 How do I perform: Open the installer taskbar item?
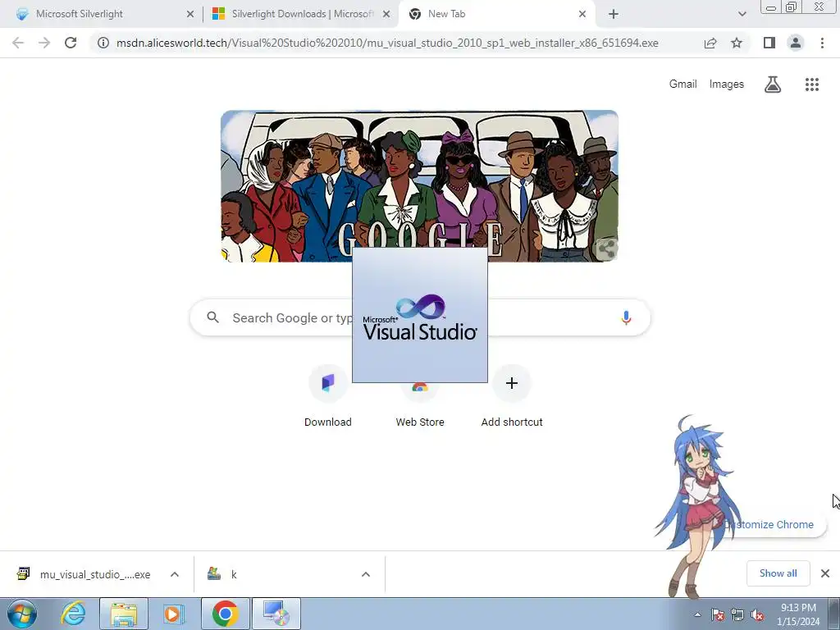(x=276, y=614)
